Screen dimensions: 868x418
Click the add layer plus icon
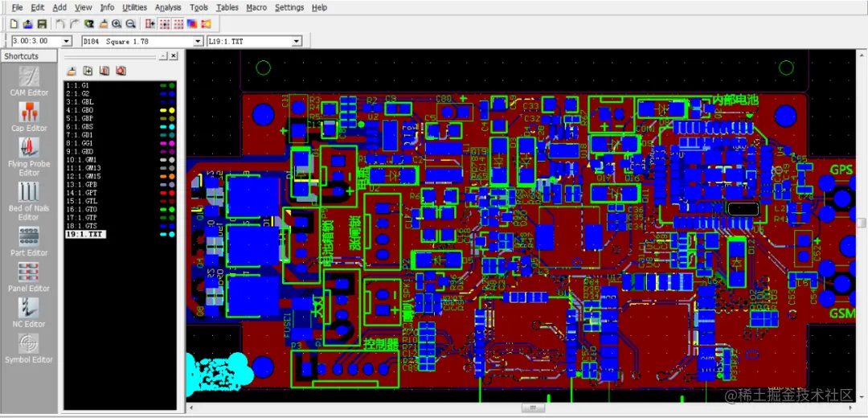[88, 71]
